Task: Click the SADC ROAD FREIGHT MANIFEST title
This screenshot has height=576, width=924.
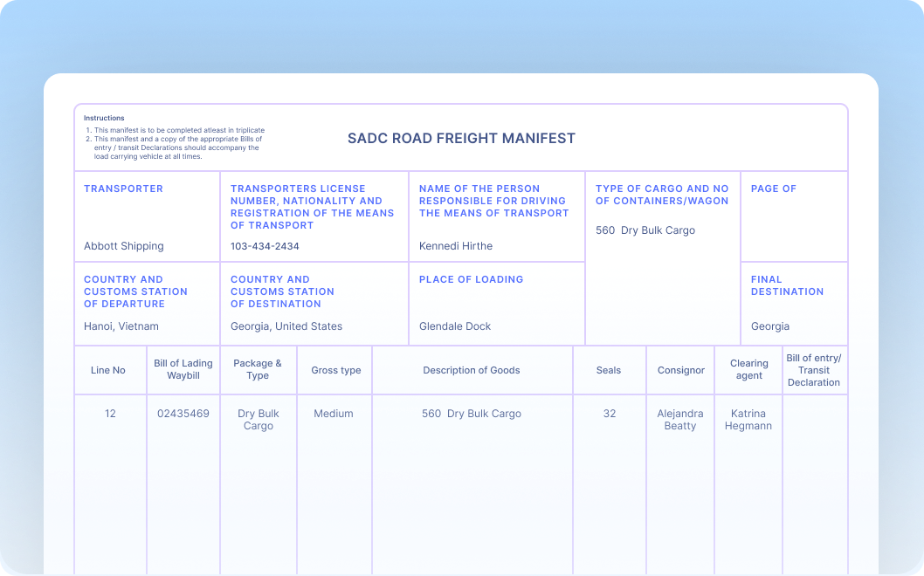Action: 461,138
